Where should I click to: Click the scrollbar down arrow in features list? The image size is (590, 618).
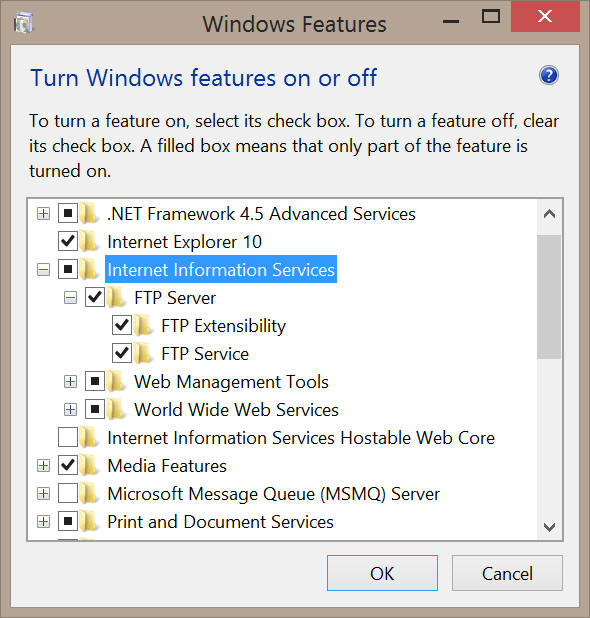[x=549, y=527]
